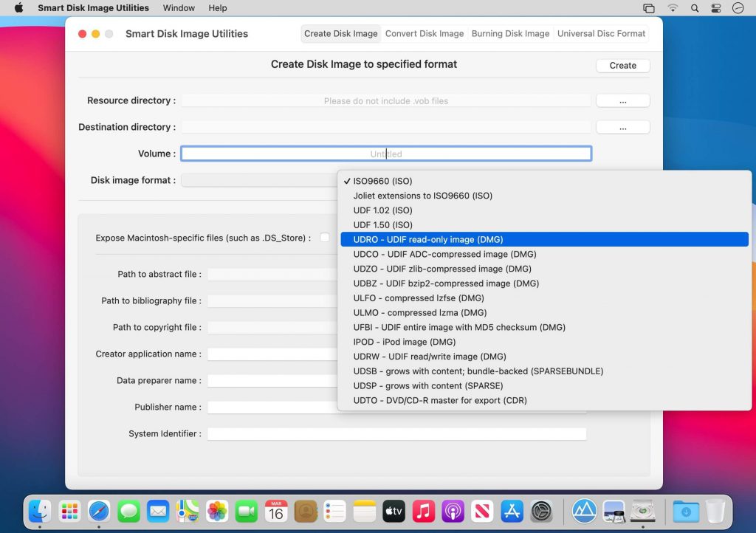
Task: Open Launchpad from the Dock
Action: pyautogui.click(x=69, y=510)
